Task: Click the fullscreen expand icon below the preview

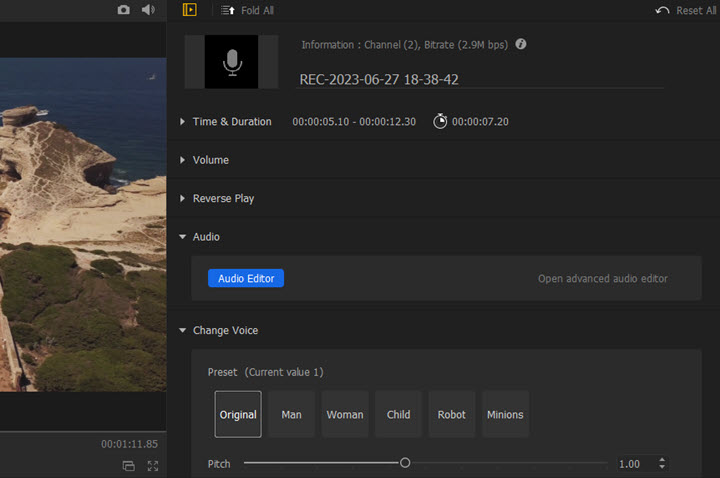Action: point(153,466)
